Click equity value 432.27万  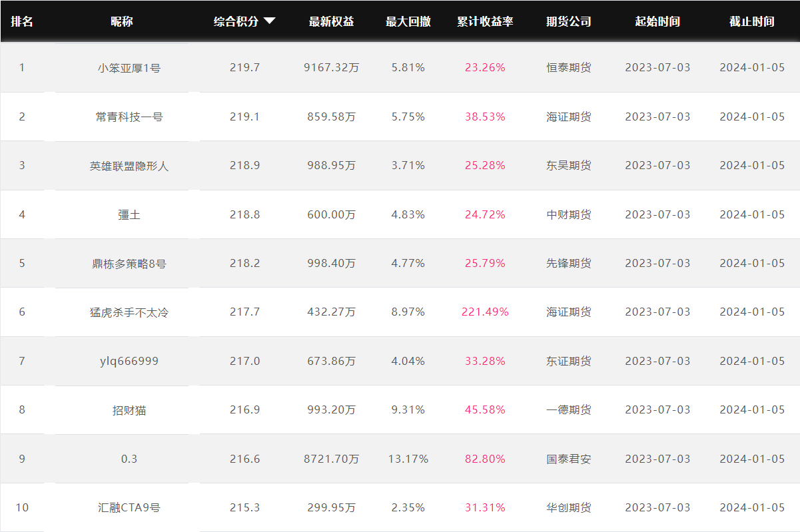332,312
